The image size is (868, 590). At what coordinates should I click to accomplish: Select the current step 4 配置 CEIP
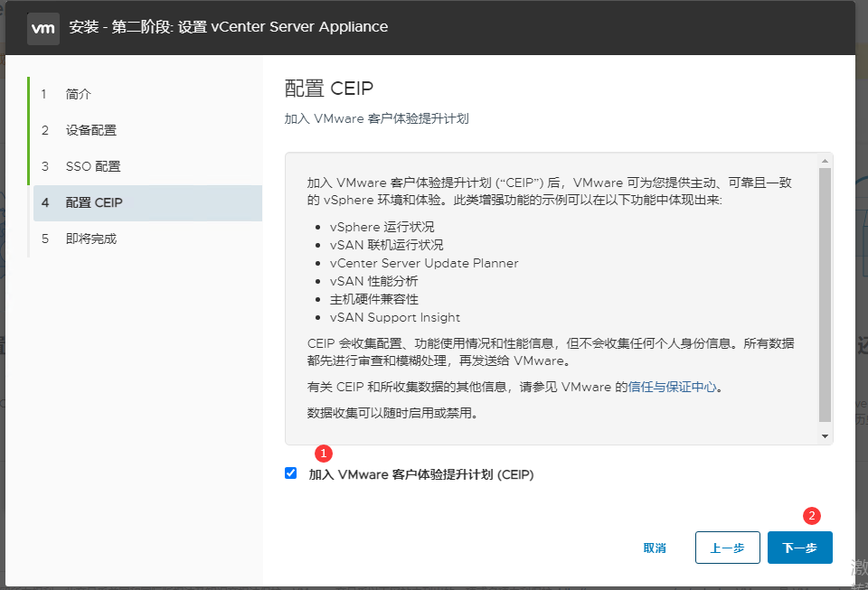coord(94,203)
